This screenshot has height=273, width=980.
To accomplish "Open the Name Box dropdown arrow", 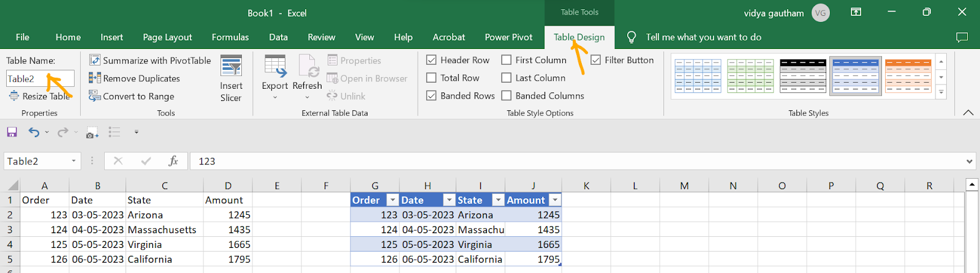I will (x=73, y=161).
